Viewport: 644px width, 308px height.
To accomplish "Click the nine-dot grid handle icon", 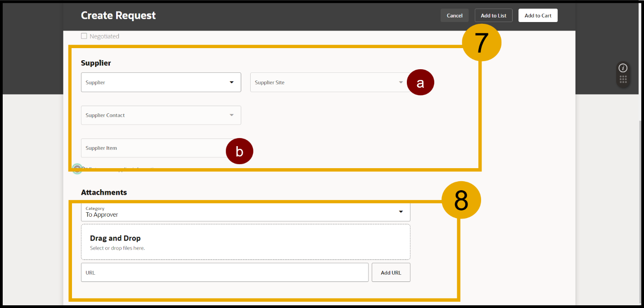I will 623,80.
